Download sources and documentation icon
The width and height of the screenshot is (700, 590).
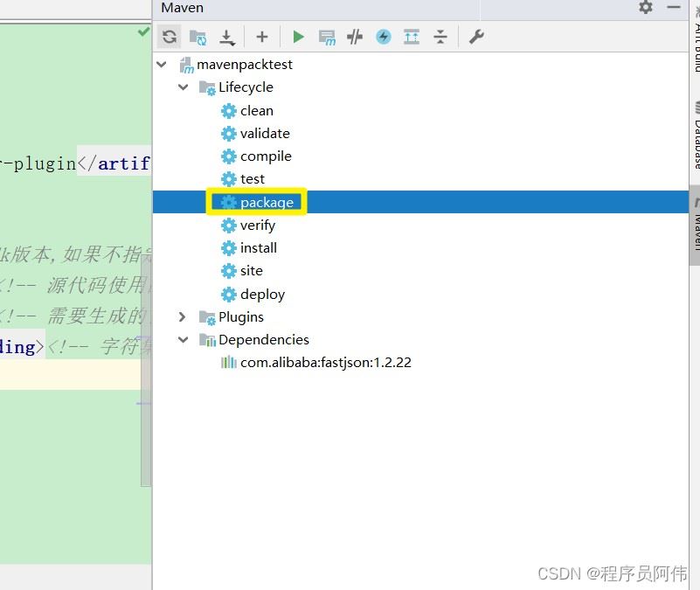[x=227, y=37]
